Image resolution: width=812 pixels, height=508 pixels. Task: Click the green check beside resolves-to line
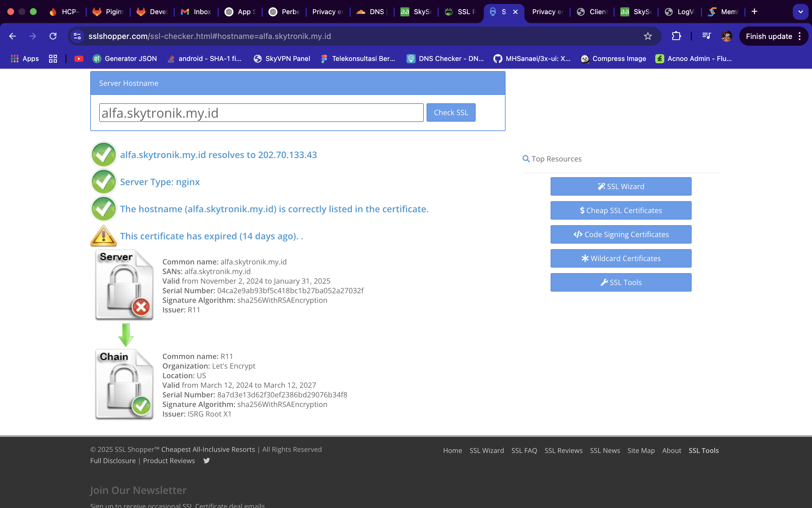point(104,155)
